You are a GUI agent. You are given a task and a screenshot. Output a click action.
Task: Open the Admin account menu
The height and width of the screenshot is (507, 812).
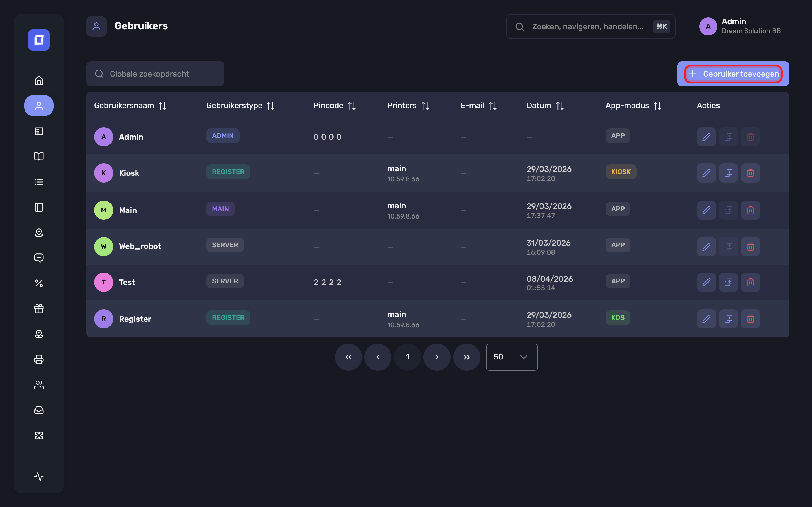click(740, 26)
